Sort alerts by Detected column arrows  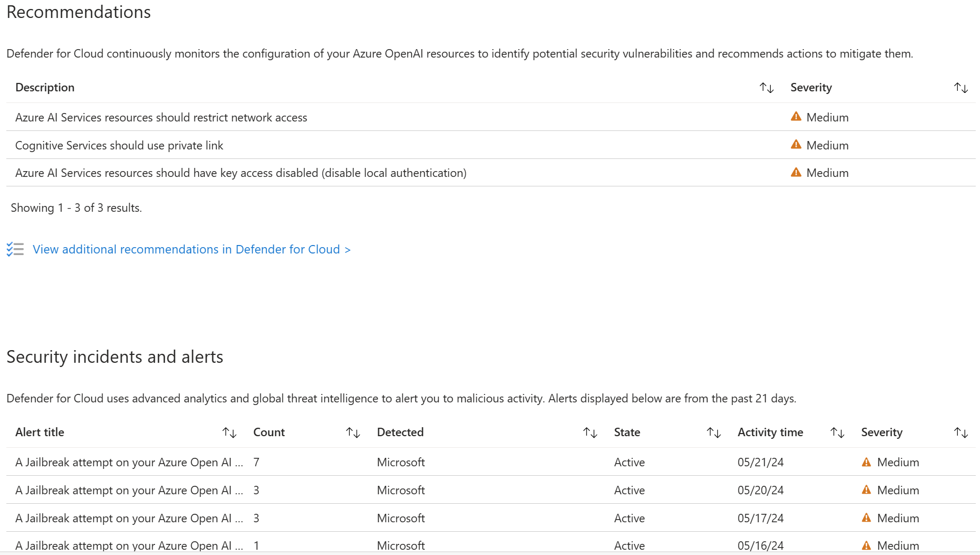click(590, 432)
